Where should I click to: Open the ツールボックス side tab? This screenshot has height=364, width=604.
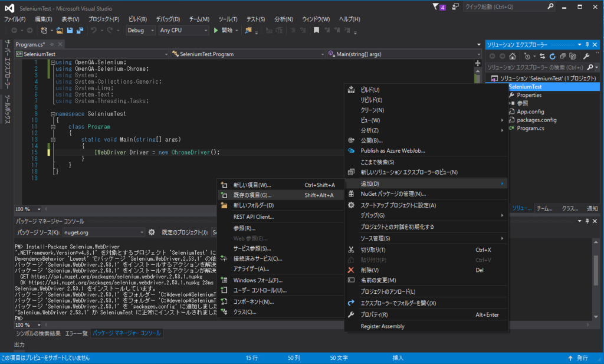tap(7, 109)
